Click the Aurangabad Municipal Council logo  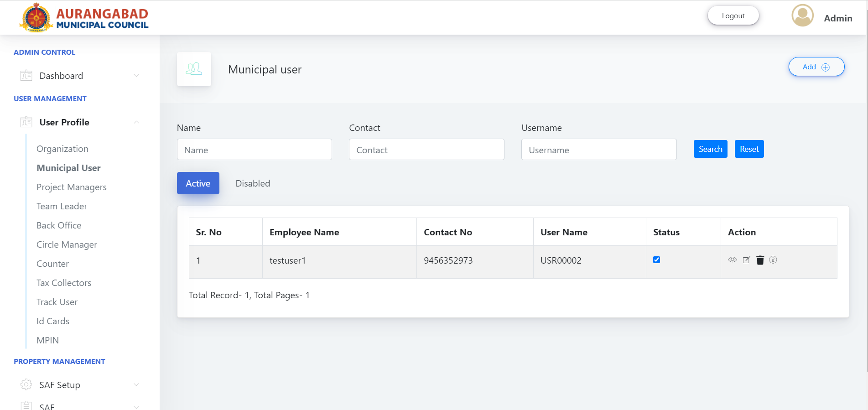[84, 18]
